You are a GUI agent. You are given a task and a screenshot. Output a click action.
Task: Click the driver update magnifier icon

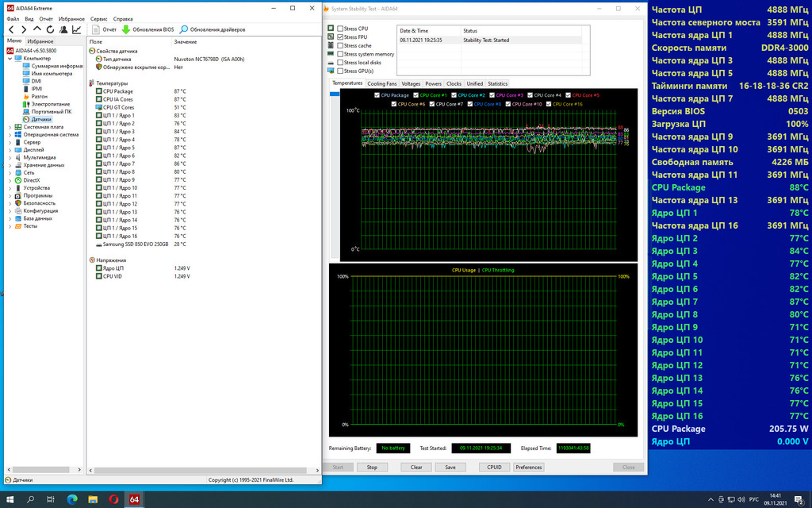[184, 29]
